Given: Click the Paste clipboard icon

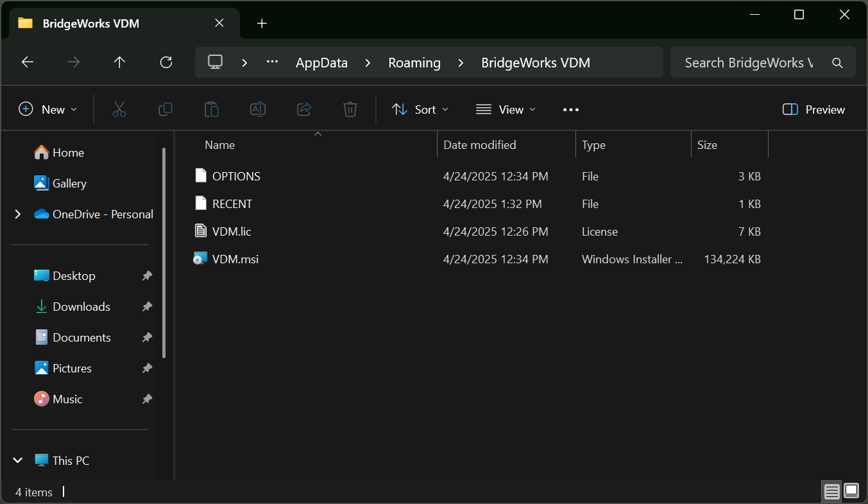Looking at the screenshot, I should [212, 110].
